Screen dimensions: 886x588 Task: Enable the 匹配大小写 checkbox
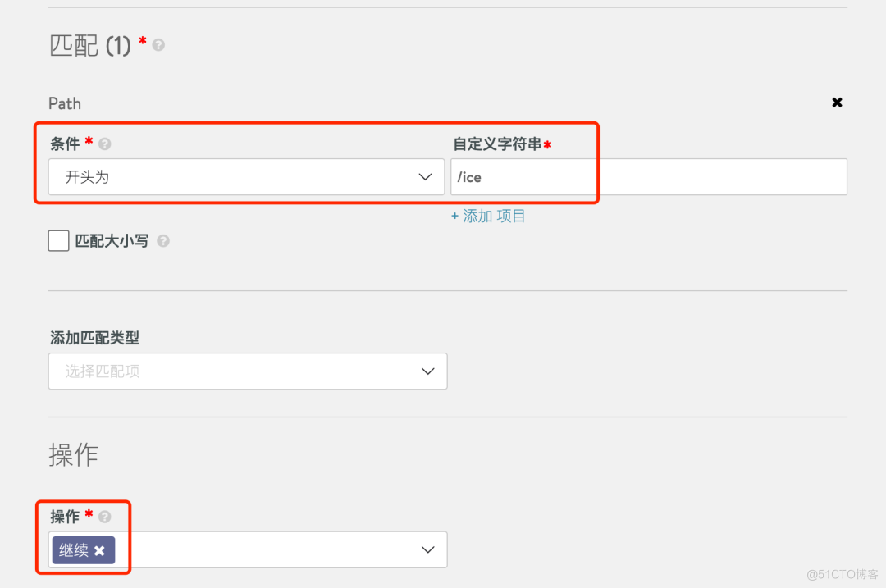[x=57, y=240]
